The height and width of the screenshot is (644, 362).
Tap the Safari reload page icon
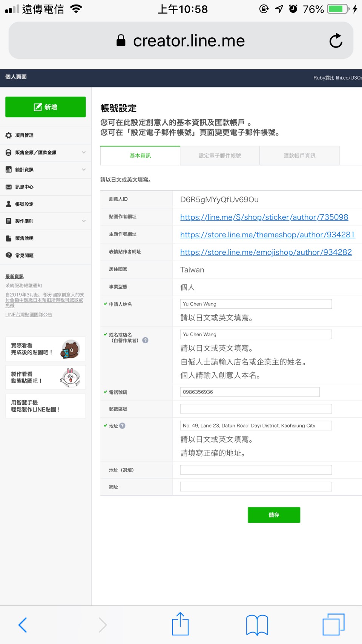coord(336,41)
